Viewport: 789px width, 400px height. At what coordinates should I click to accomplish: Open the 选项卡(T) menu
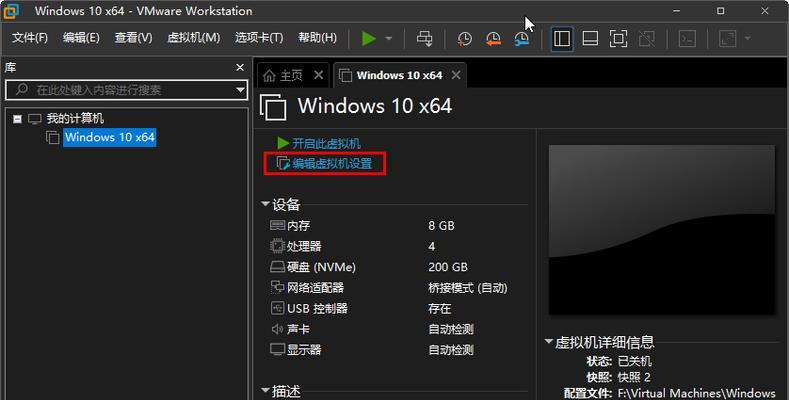(259, 38)
